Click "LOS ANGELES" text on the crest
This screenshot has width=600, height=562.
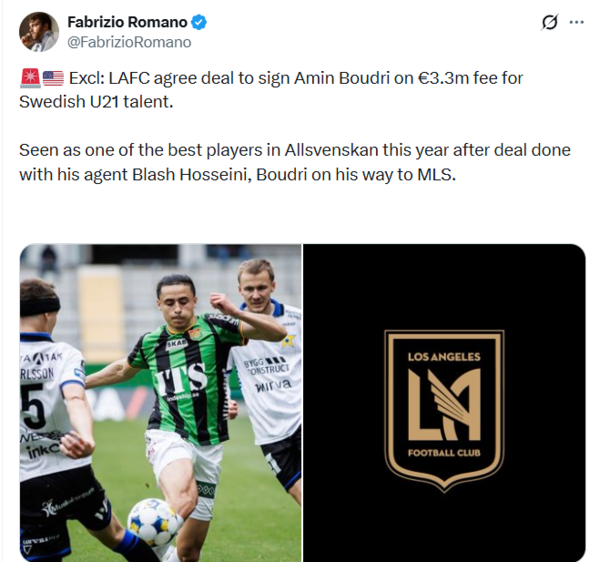[x=444, y=357]
